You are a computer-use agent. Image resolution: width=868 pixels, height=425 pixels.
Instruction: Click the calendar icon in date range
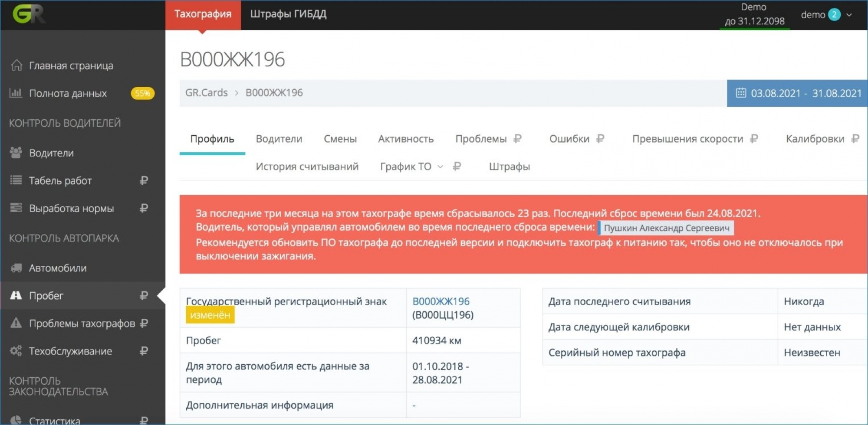click(741, 93)
